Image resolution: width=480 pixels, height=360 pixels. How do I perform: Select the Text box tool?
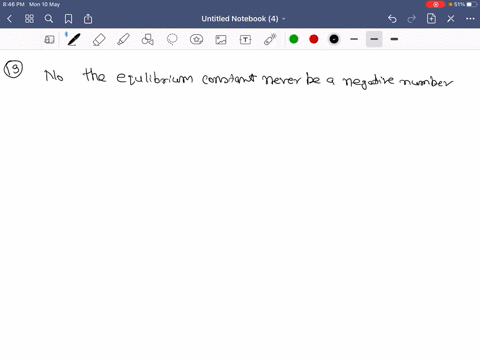pos(245,40)
